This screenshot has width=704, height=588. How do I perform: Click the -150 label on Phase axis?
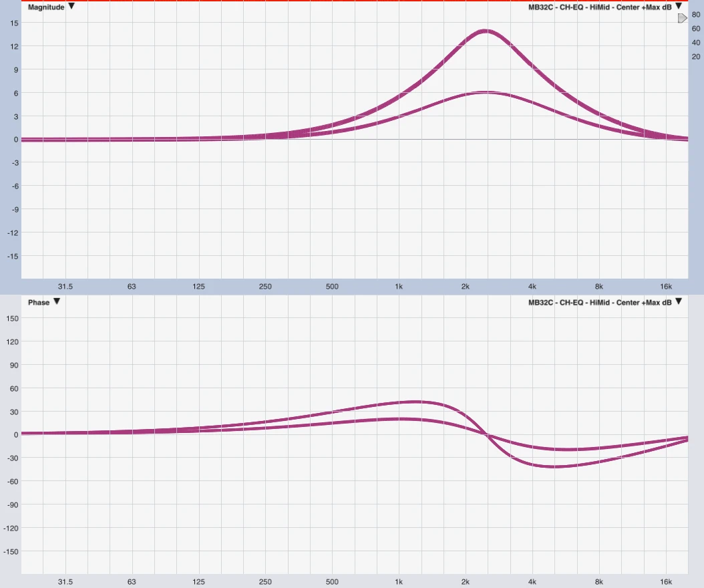tap(12, 551)
